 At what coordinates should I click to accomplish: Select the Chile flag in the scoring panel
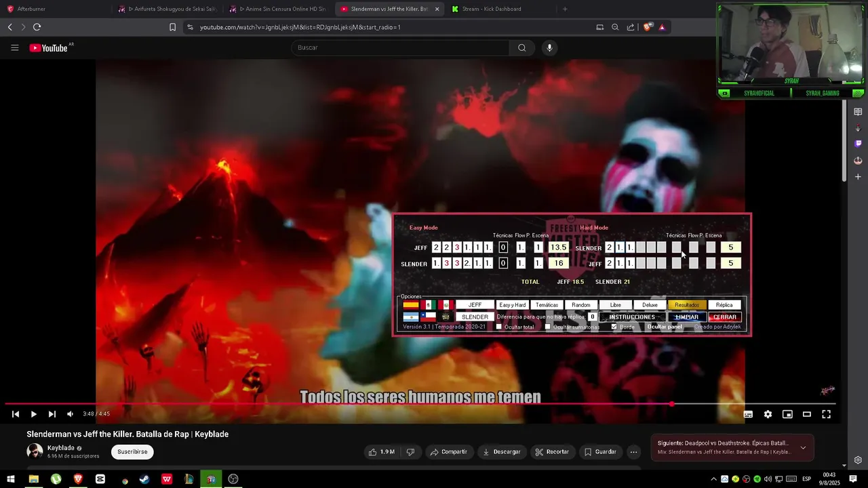tap(429, 317)
